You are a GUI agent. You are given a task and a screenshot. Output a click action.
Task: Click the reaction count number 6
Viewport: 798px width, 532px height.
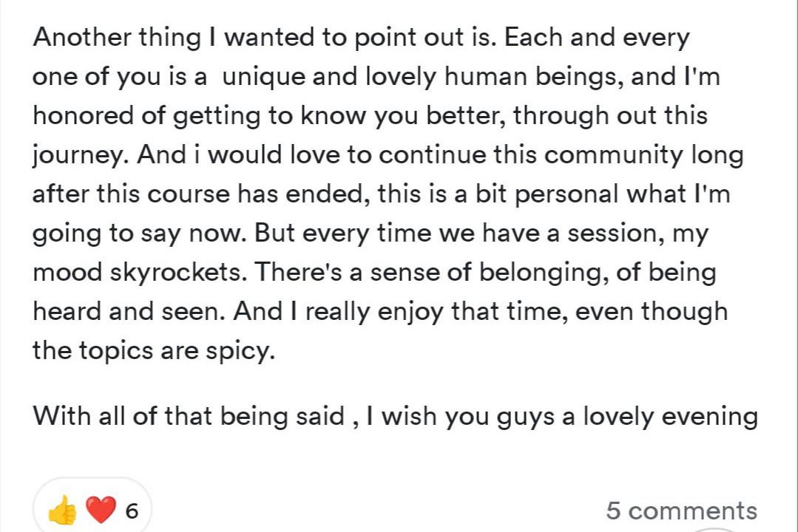point(132,511)
